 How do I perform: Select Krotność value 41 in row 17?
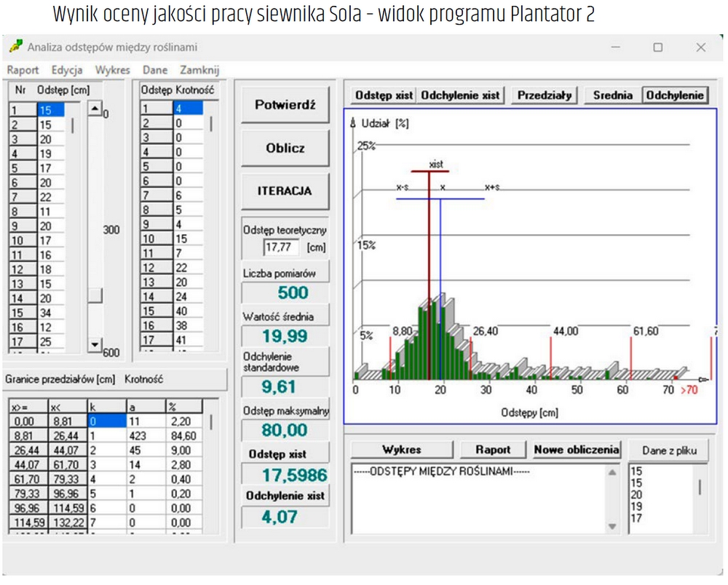[188, 340]
